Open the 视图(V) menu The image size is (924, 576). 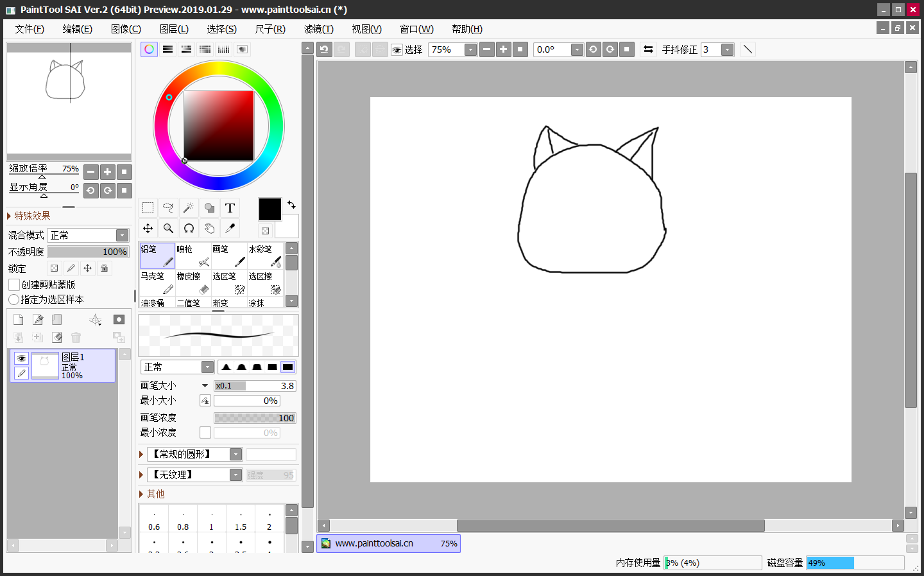[x=366, y=29]
